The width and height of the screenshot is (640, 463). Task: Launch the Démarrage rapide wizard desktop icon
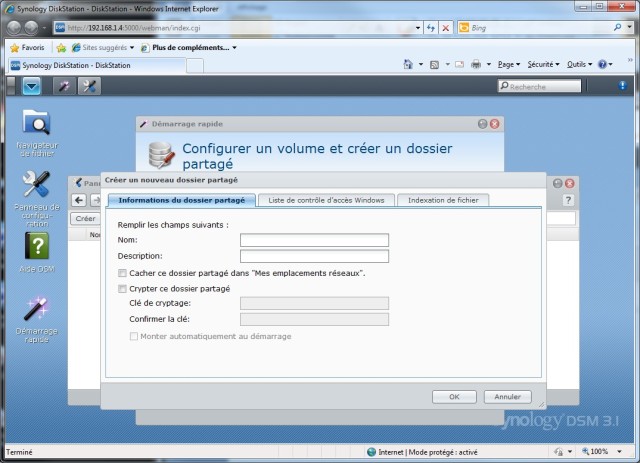coord(36,308)
